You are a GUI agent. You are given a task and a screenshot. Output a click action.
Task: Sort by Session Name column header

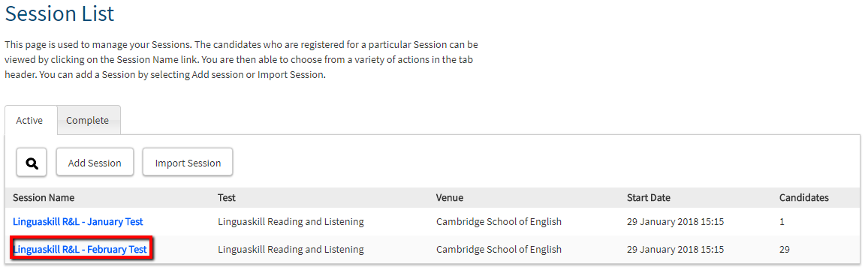pos(44,197)
